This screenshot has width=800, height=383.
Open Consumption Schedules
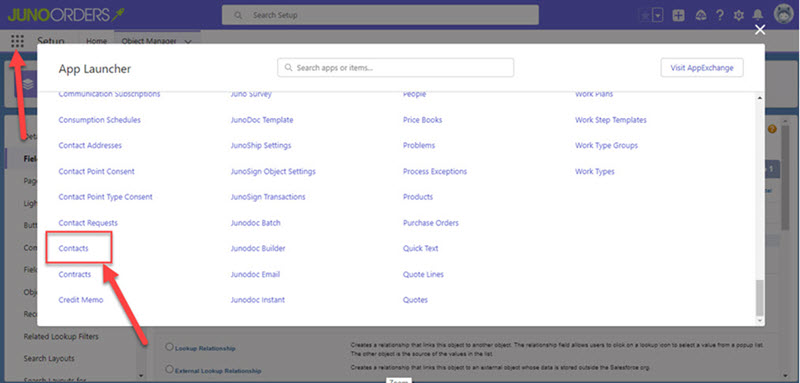coord(99,120)
